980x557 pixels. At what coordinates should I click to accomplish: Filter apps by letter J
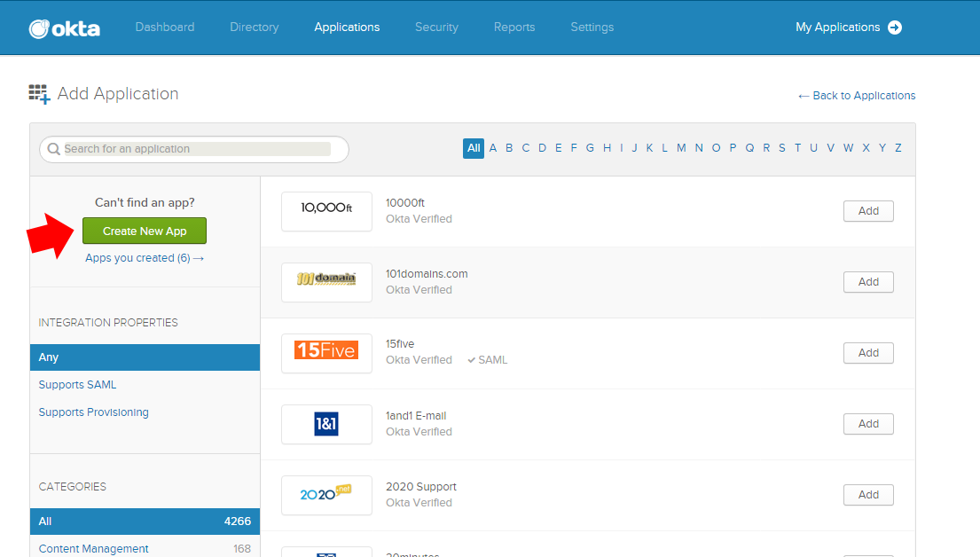pos(634,148)
